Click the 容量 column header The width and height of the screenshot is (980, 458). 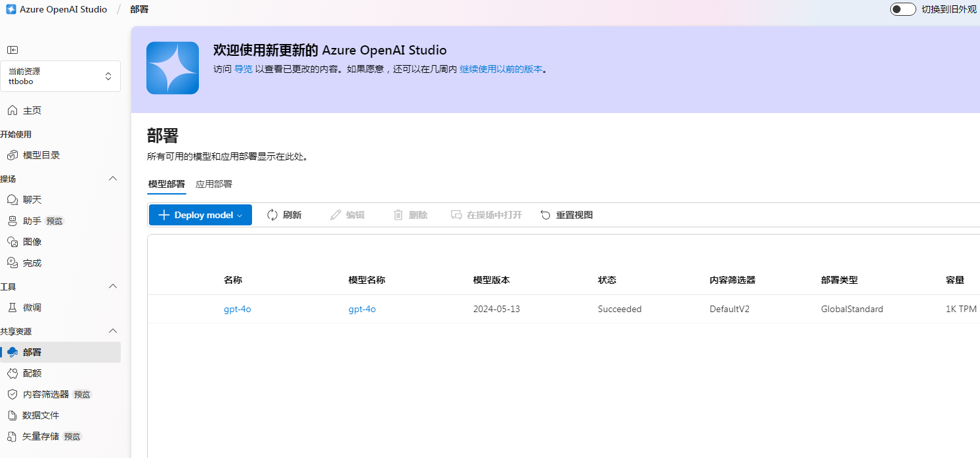955,280
